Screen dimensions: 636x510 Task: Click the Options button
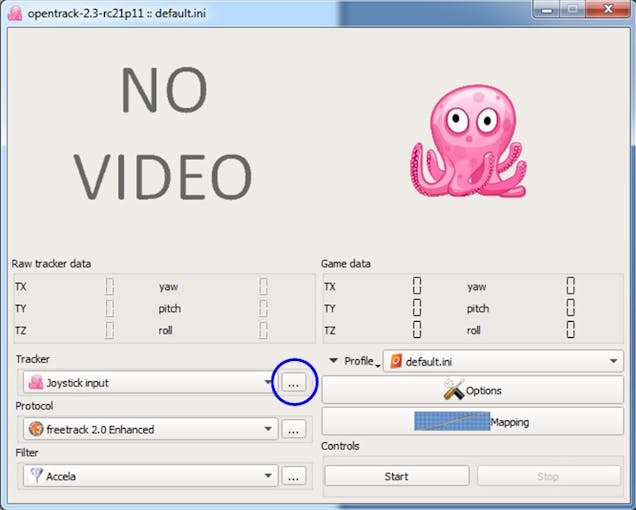point(473,390)
